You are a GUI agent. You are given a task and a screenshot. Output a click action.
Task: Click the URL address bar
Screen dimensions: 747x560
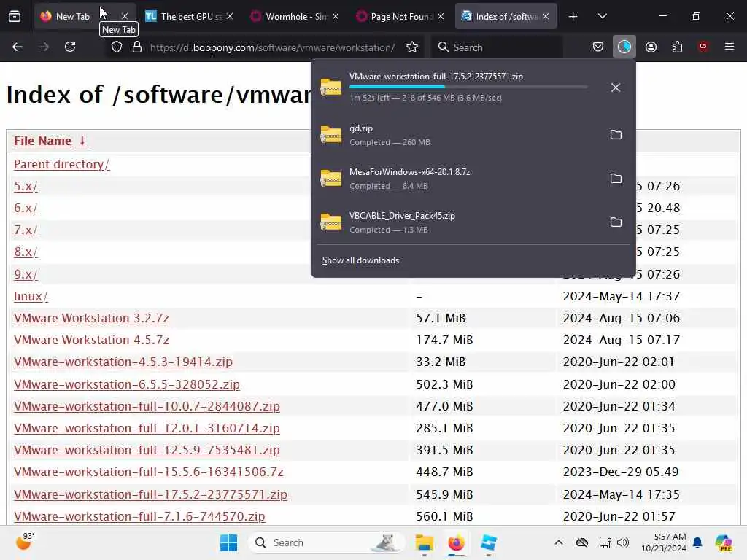click(272, 47)
